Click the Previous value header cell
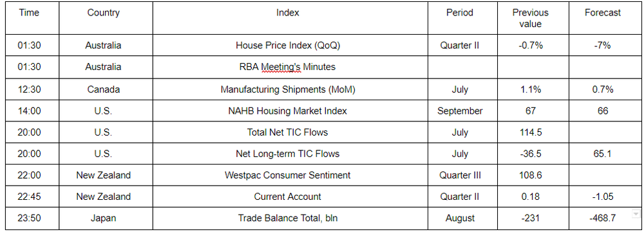Image resolution: width=644 pixels, height=232 pixels. [533, 18]
